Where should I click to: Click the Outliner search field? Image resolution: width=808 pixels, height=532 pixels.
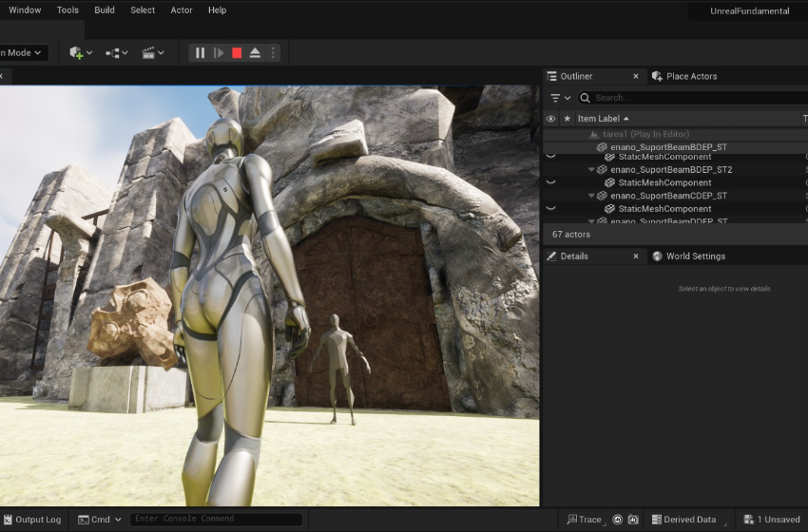click(x=693, y=97)
